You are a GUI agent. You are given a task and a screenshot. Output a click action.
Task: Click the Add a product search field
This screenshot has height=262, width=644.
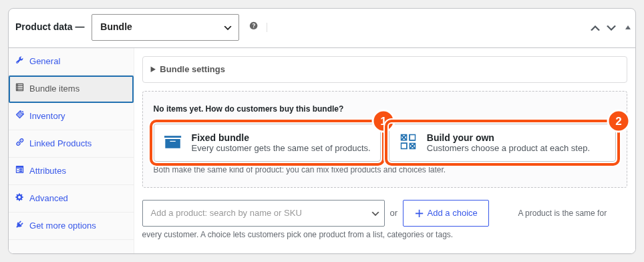(x=263, y=213)
